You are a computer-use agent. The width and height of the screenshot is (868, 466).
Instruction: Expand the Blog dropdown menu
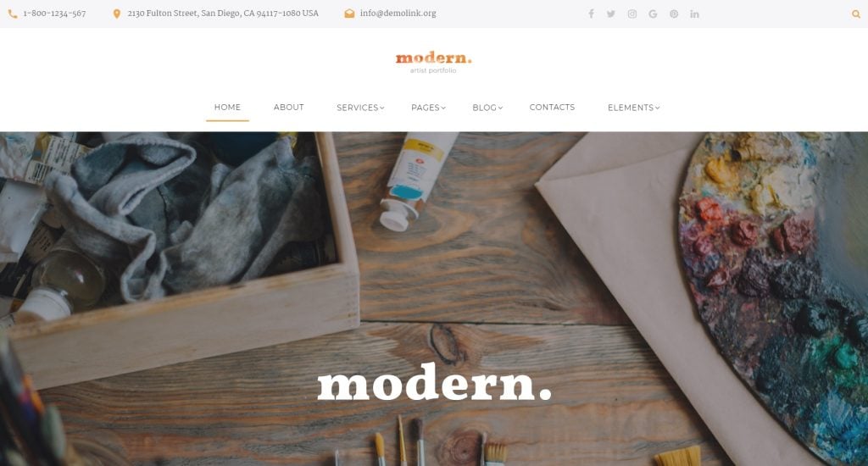click(x=487, y=108)
